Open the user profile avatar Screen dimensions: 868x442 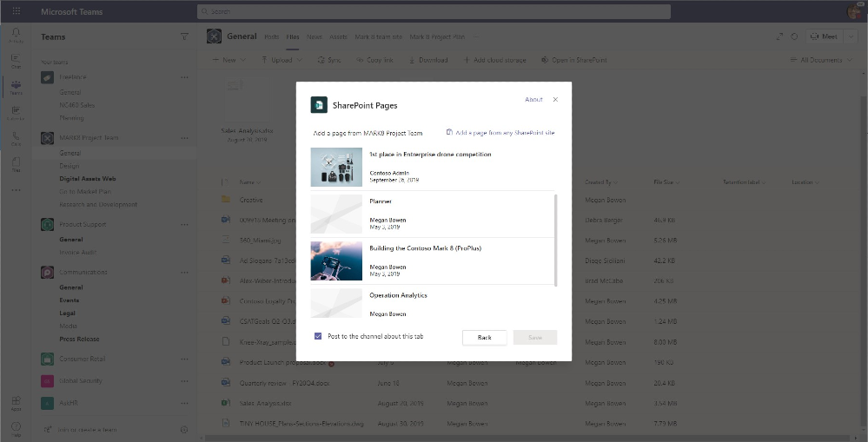(x=855, y=11)
